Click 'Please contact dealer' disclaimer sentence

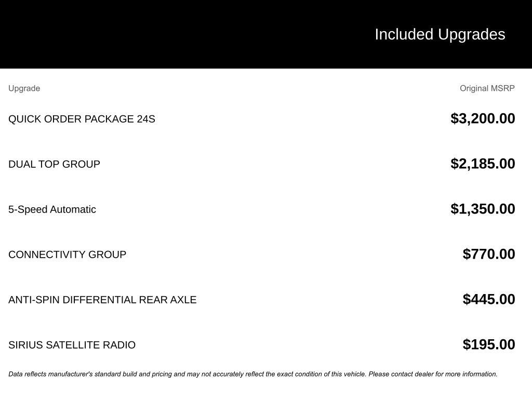tap(433, 374)
